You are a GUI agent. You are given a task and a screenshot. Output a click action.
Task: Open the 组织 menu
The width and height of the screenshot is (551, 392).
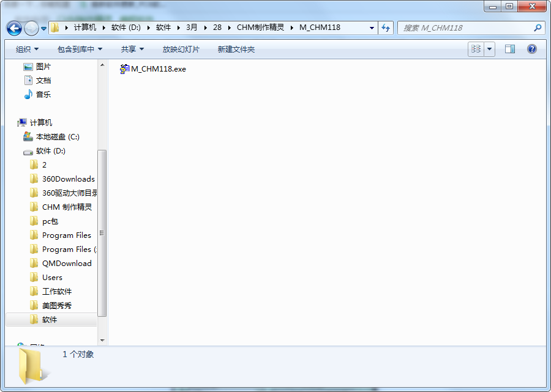[x=27, y=49]
